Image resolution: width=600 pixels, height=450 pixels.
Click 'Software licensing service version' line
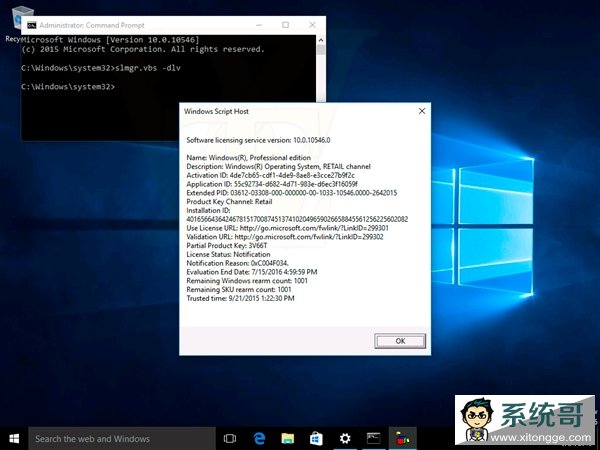pos(258,140)
